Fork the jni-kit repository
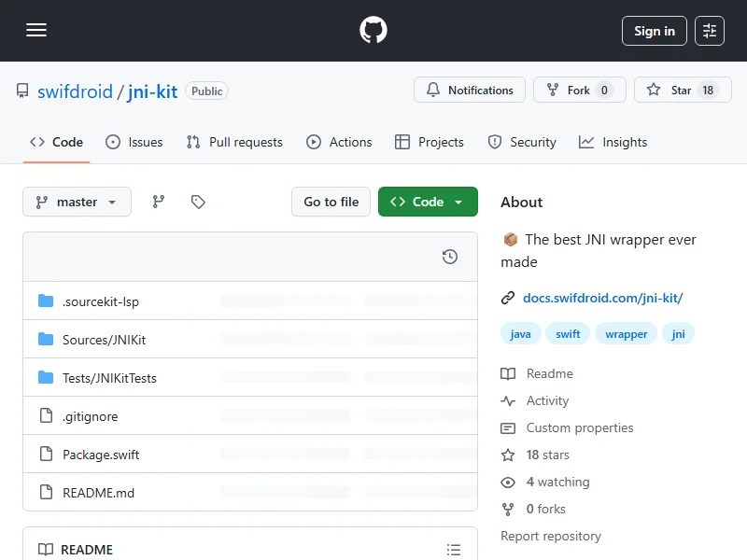 (579, 91)
